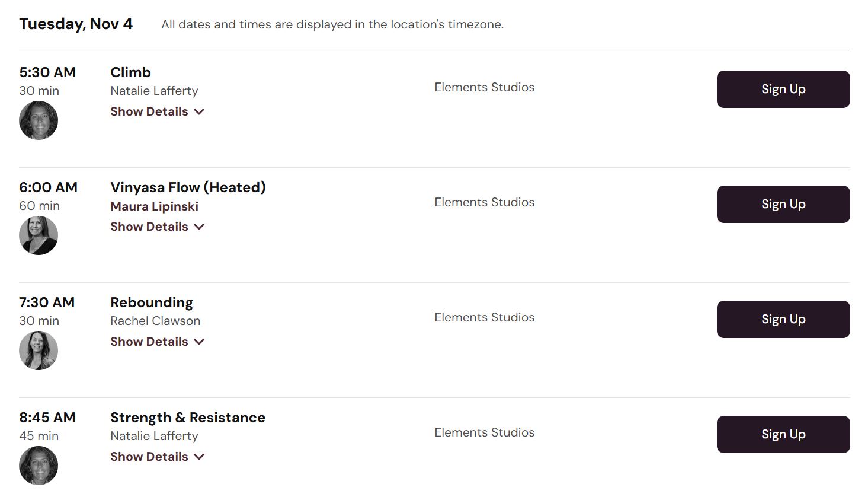Sign up for the 7:30 AM Rebounding class

click(x=783, y=319)
